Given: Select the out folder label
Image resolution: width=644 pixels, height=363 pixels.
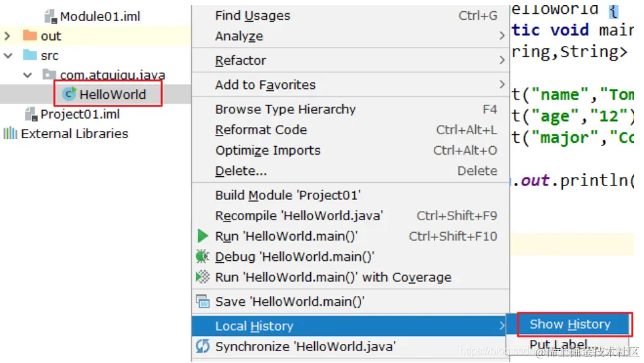Looking at the screenshot, I should point(51,36).
